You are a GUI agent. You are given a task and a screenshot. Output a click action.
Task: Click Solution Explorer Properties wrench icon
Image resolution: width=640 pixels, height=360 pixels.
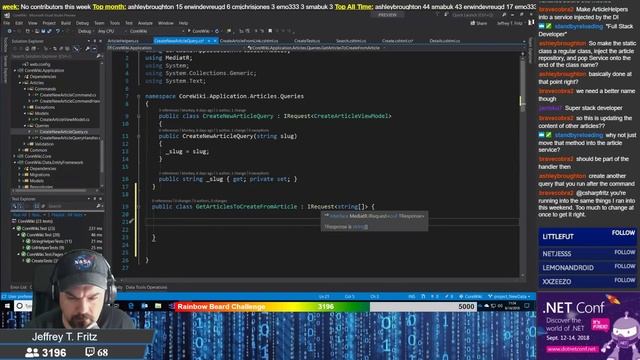(87, 49)
